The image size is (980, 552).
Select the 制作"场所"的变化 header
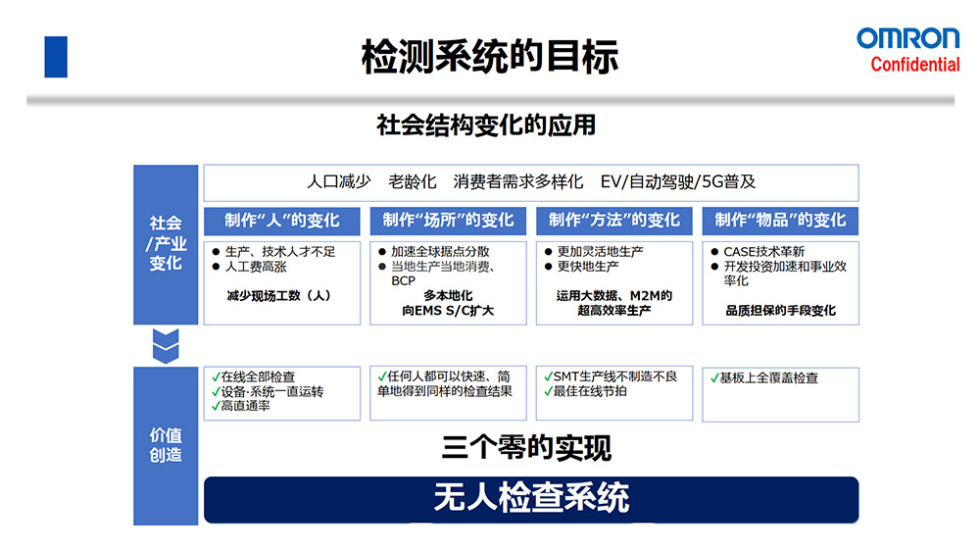pos(448,221)
